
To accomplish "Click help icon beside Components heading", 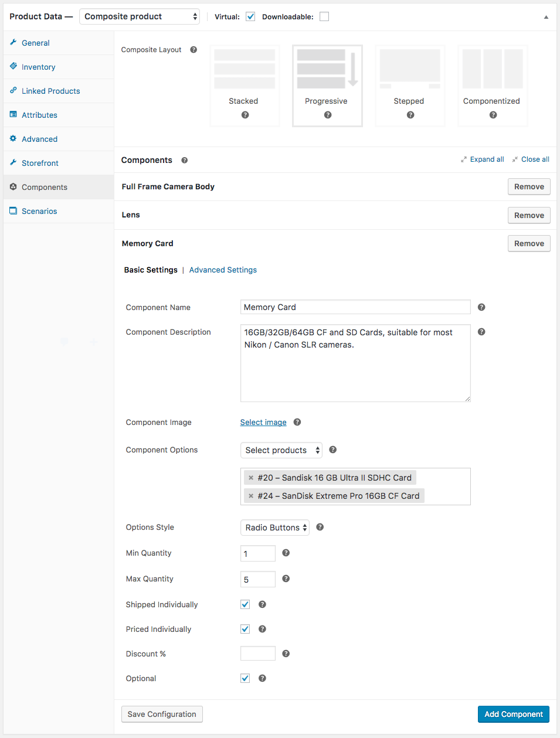I will (x=184, y=160).
